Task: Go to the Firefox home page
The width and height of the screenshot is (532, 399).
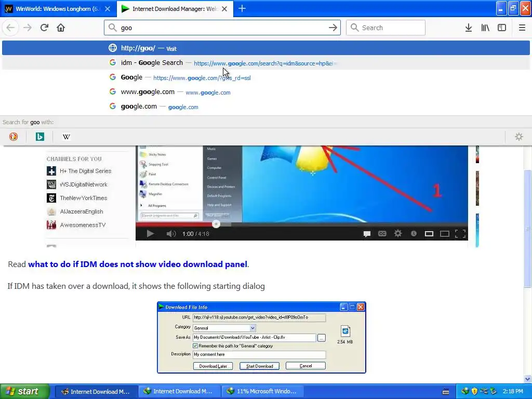Action: pyautogui.click(x=61, y=28)
